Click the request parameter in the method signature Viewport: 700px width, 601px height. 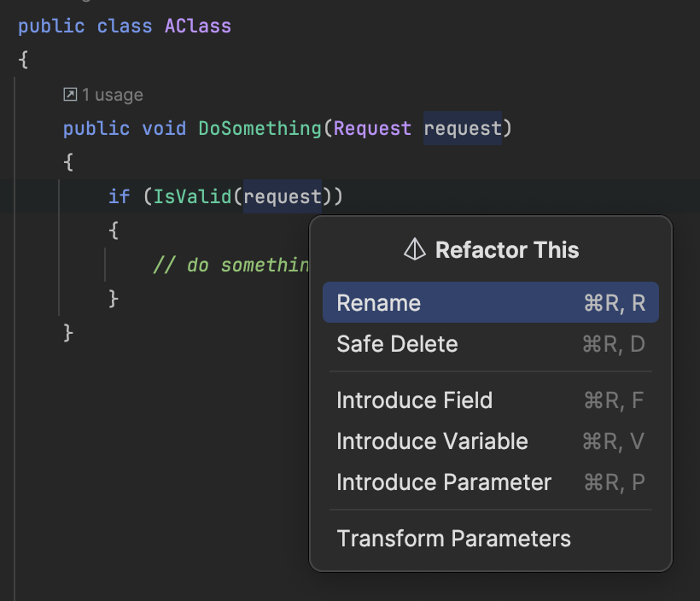(x=463, y=129)
